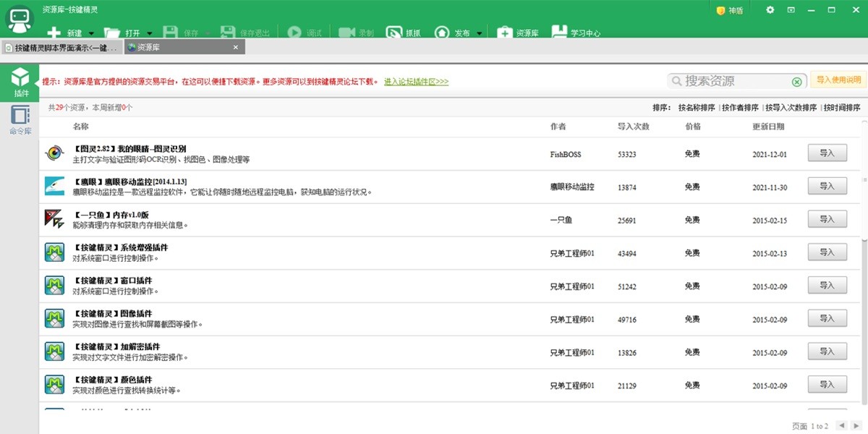Switch to 命令库 in the sidebar

pyautogui.click(x=20, y=120)
